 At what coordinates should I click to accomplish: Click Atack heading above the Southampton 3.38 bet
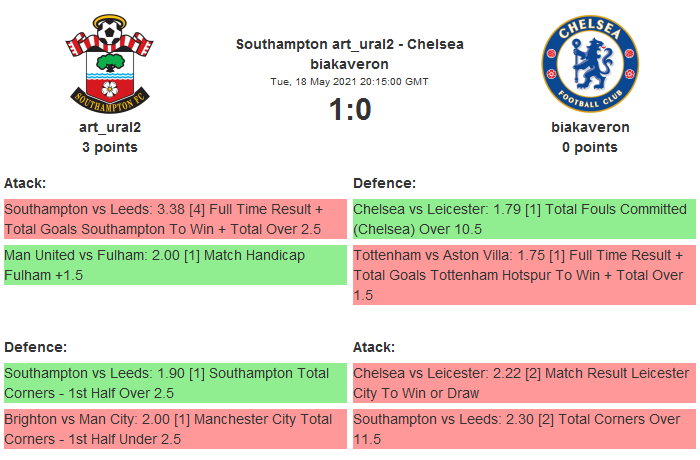[x=26, y=183]
